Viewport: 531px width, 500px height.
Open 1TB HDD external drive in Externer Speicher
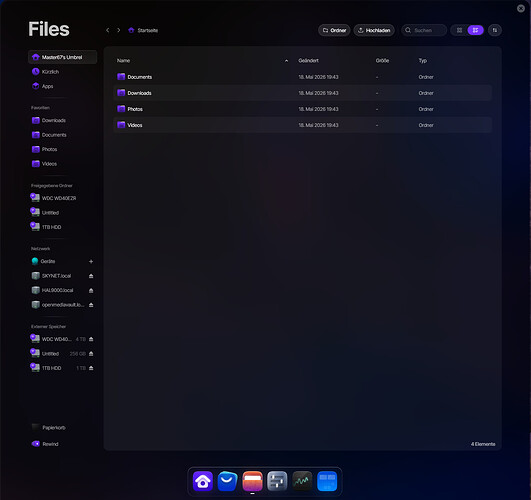(58, 368)
